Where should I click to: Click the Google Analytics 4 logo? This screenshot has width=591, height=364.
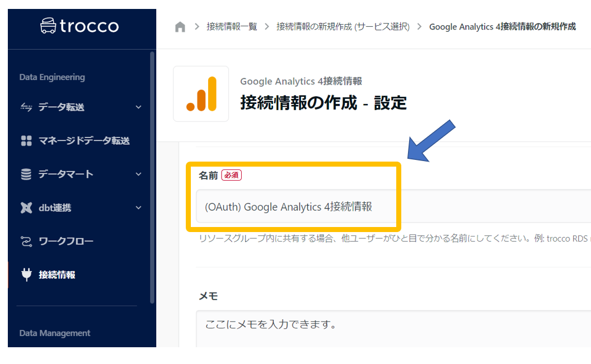click(201, 94)
